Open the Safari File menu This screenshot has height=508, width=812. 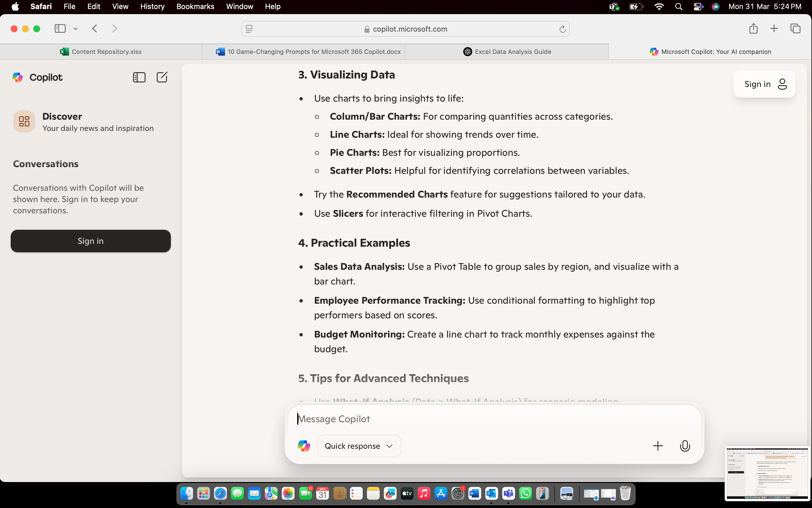click(x=69, y=7)
